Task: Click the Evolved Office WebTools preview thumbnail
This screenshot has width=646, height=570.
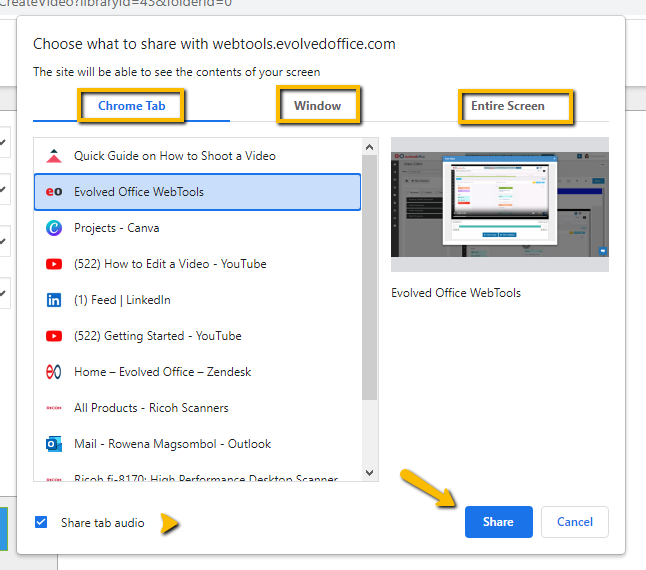Action: [x=500, y=204]
